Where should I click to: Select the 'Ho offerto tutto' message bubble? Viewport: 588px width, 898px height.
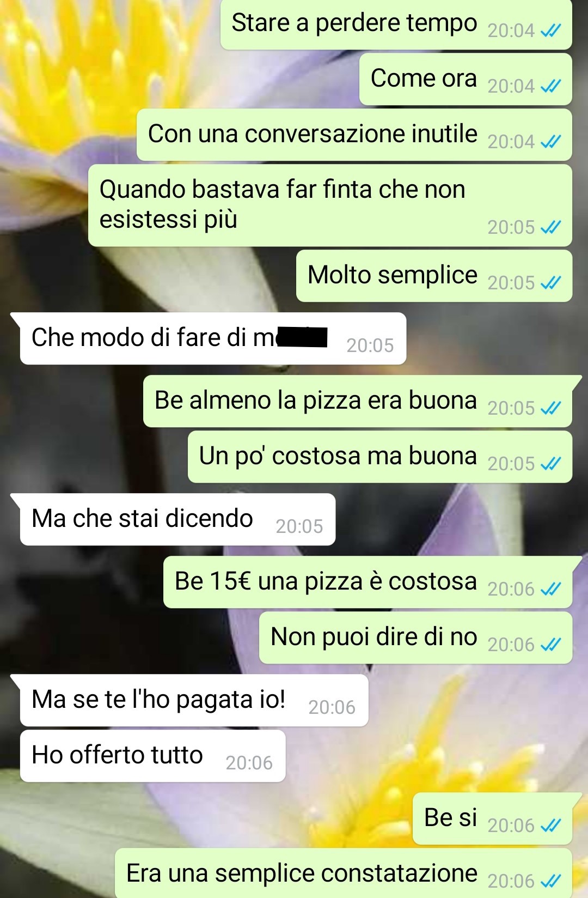tap(152, 756)
